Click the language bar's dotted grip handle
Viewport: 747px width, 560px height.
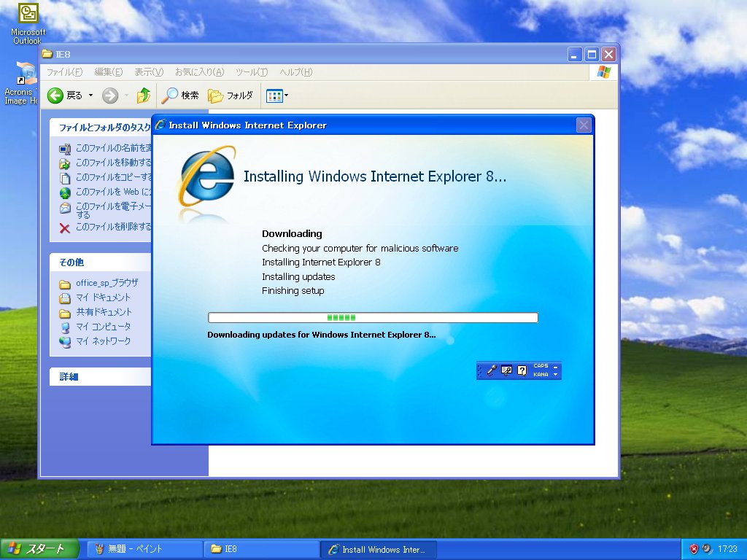[x=480, y=370]
